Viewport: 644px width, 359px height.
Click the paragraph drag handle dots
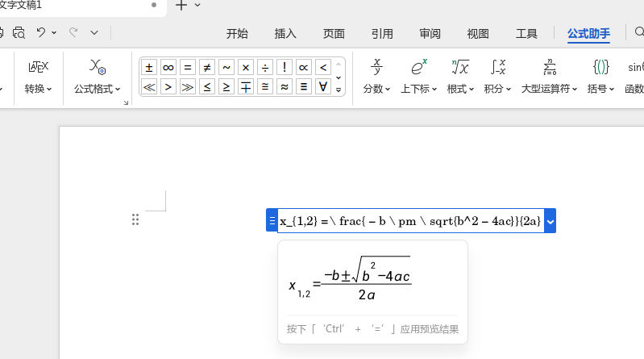coord(135,219)
